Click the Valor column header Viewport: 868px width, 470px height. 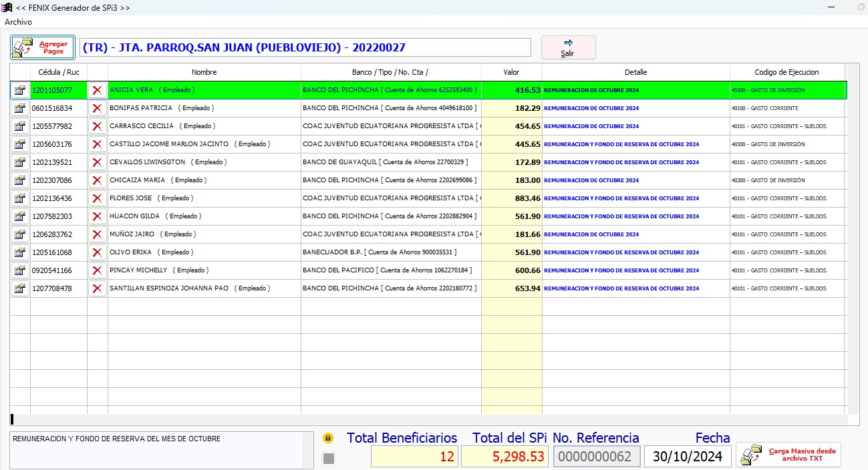point(511,72)
